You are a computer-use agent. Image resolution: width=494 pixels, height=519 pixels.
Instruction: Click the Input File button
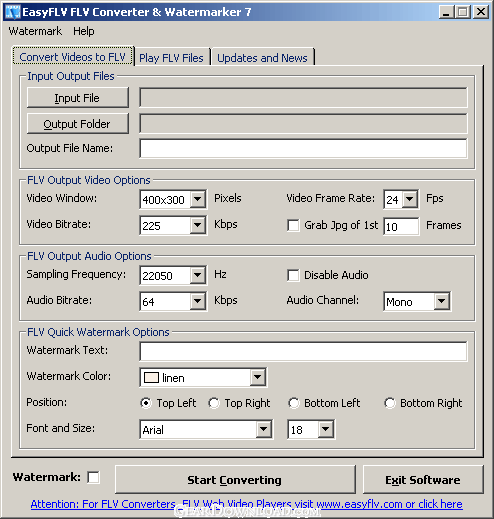[x=78, y=98]
